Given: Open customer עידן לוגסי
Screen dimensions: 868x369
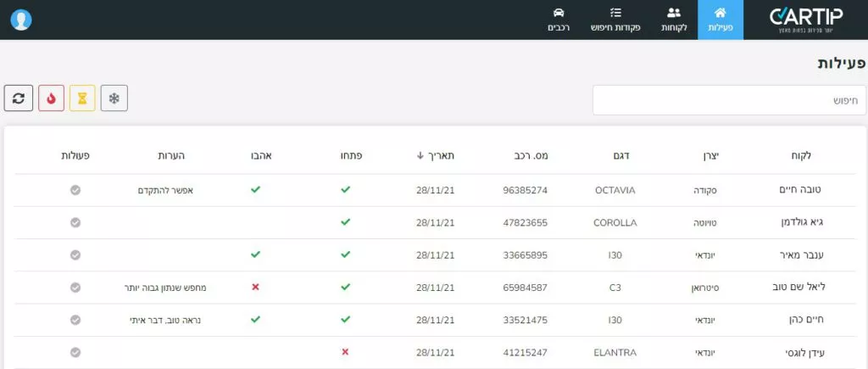Looking at the screenshot, I should click(x=799, y=352).
